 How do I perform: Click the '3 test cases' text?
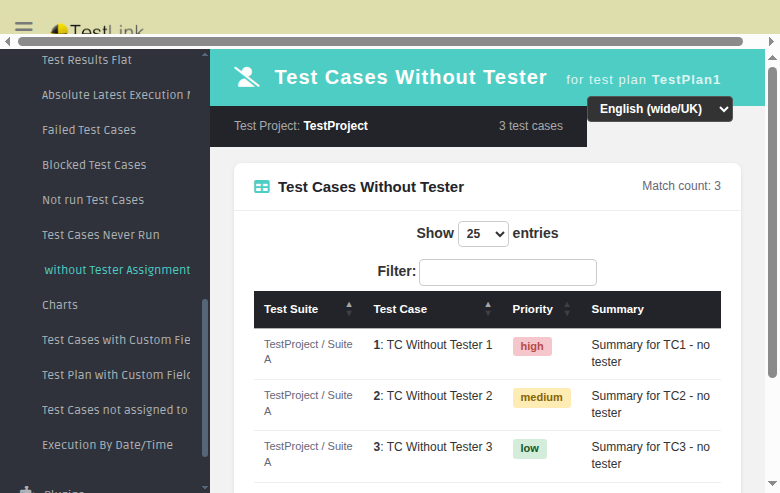[x=531, y=126]
